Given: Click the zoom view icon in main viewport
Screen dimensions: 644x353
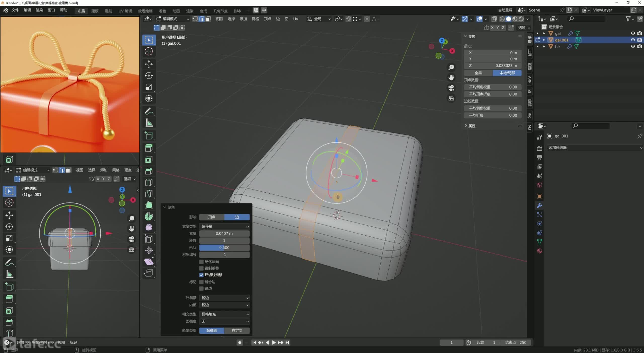Looking at the screenshot, I should [x=451, y=67].
